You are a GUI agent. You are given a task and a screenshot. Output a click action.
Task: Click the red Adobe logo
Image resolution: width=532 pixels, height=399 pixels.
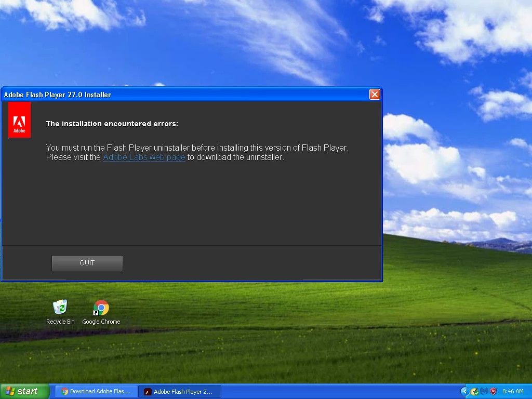point(19,120)
